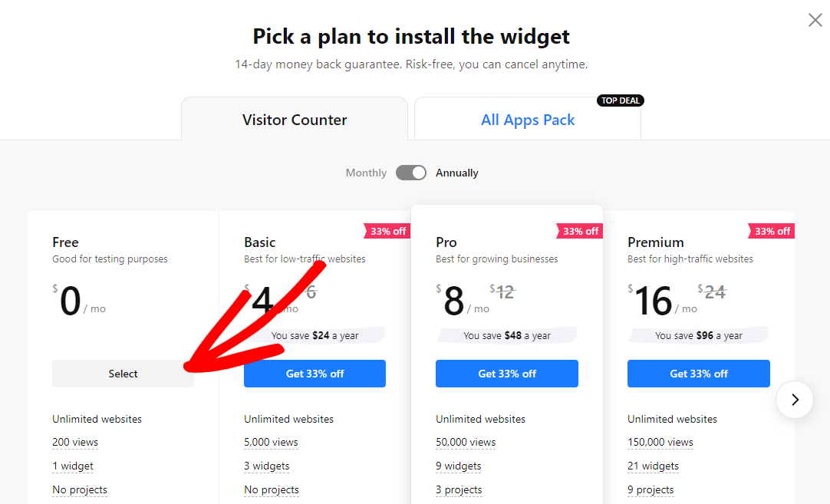The width and height of the screenshot is (830, 504).
Task: Get 33% off on the Basic plan
Action: click(315, 374)
